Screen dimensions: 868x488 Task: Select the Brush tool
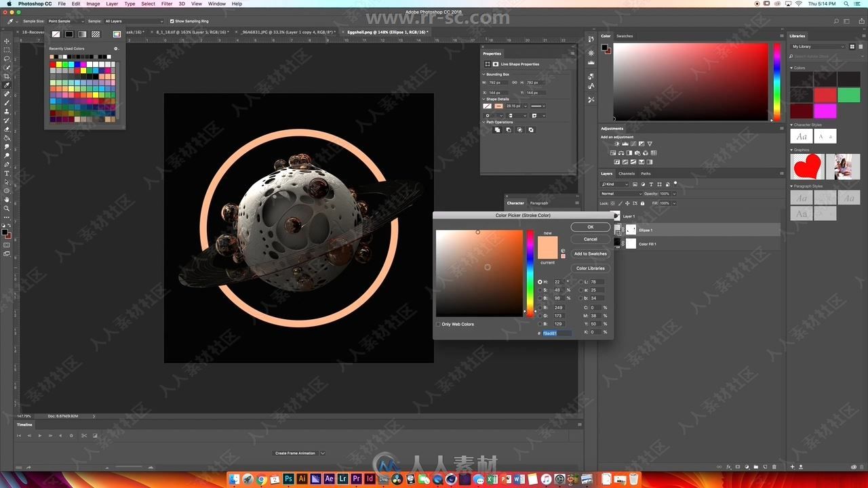[x=7, y=102]
